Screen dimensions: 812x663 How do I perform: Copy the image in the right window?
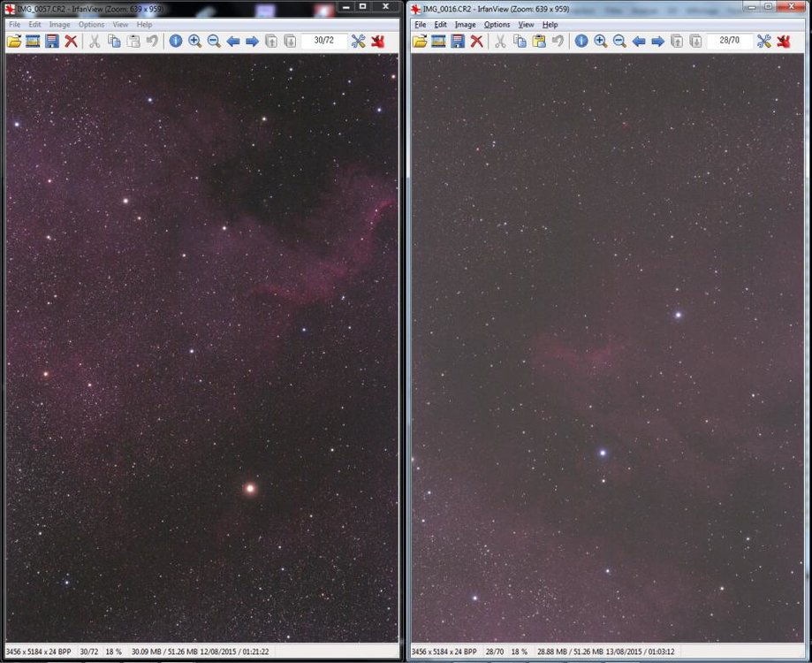pyautogui.click(x=520, y=41)
